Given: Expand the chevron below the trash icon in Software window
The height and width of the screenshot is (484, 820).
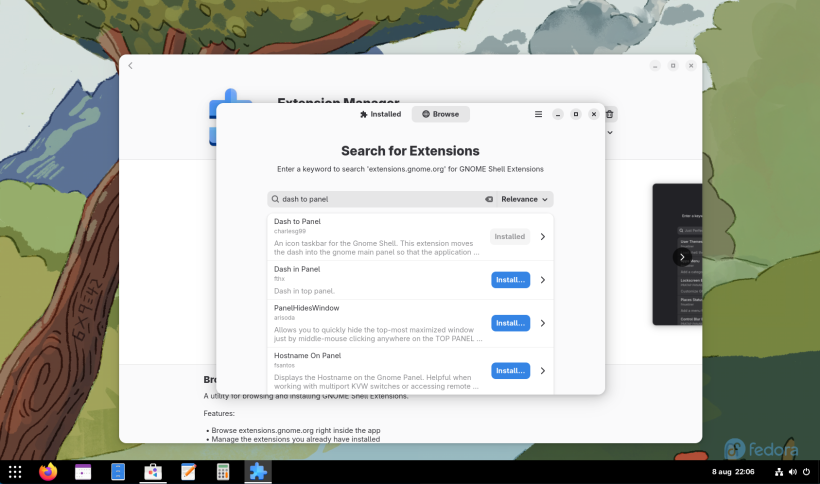Looking at the screenshot, I should pos(610,133).
